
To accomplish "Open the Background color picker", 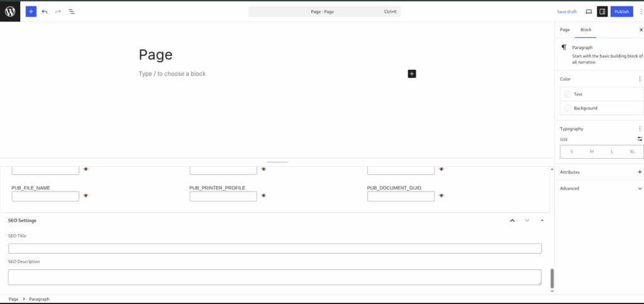I will (602, 108).
